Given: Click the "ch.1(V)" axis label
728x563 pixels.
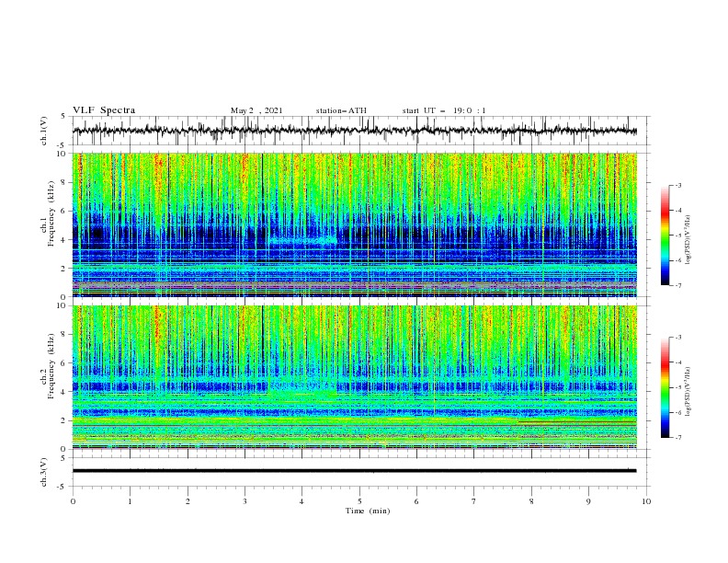Looking at the screenshot, I should click(x=44, y=131).
